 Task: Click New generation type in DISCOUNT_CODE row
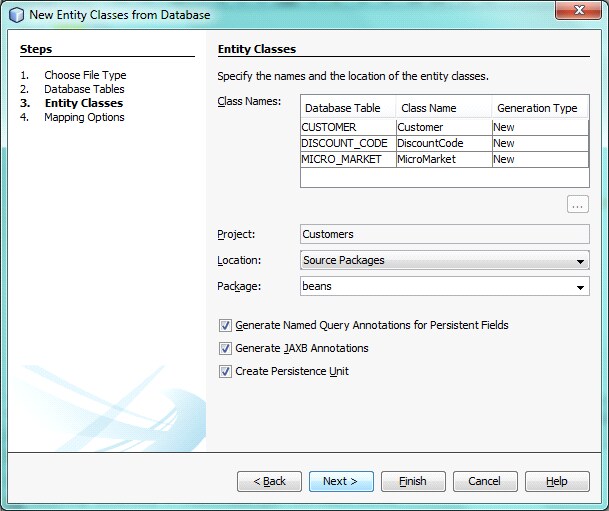[x=540, y=143]
